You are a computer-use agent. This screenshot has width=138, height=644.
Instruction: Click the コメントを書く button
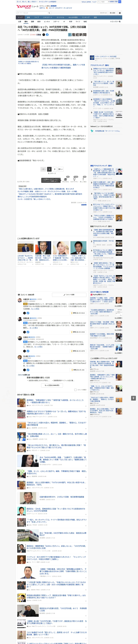pyautogui.click(x=69, y=295)
